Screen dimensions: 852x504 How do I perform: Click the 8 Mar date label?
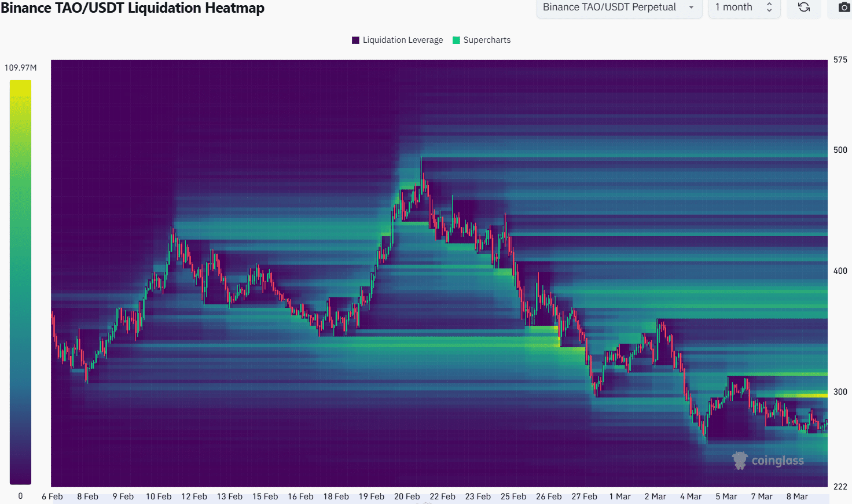pos(797,496)
